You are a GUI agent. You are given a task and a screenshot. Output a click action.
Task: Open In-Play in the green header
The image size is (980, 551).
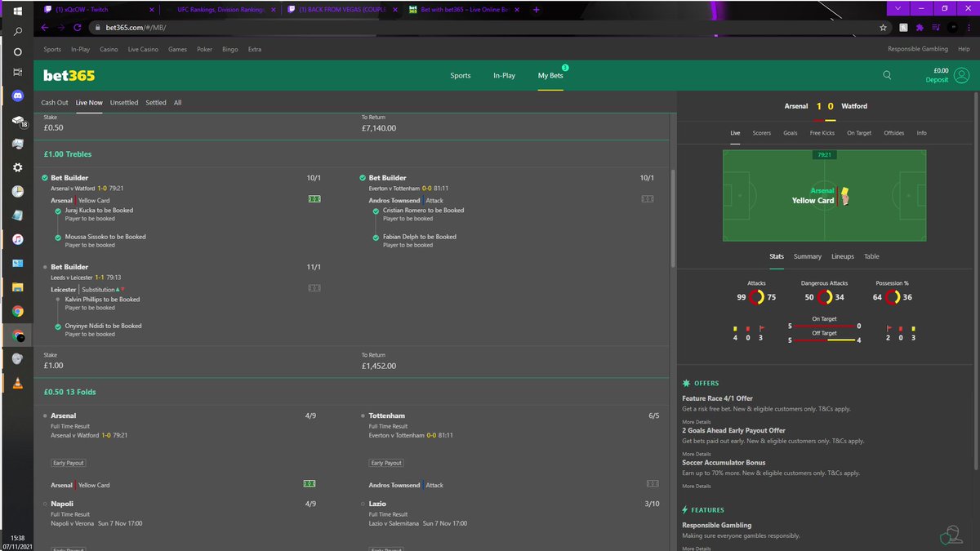(x=504, y=75)
